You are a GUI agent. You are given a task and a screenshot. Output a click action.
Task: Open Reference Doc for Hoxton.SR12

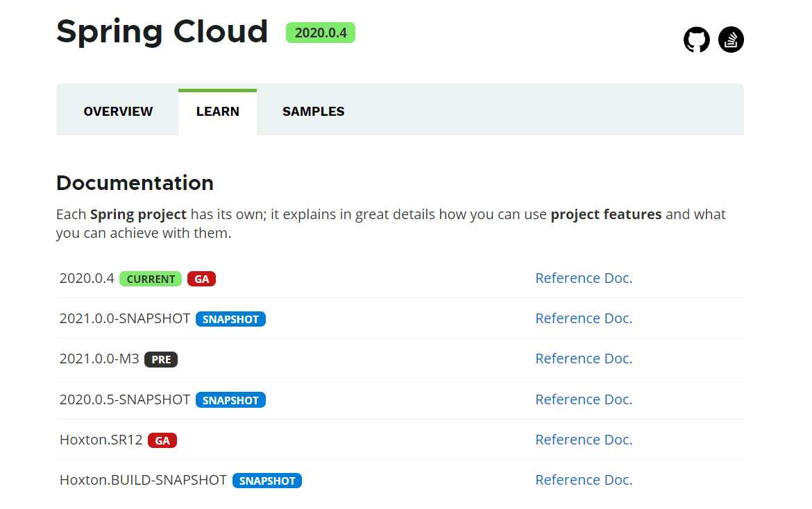tap(584, 440)
